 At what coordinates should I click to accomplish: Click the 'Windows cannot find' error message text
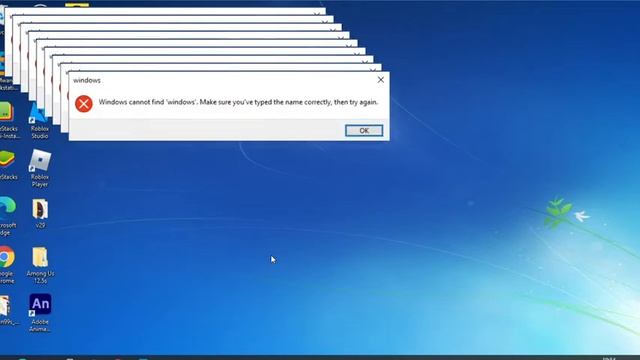[238, 102]
